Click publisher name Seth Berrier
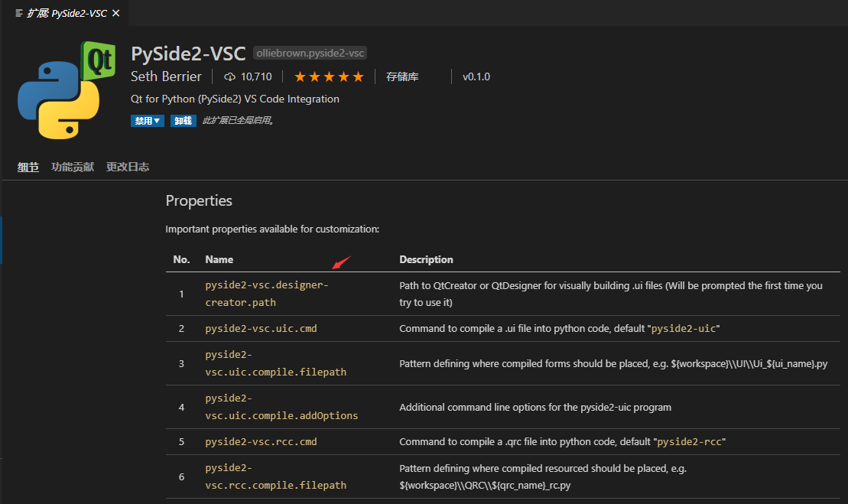 166,76
